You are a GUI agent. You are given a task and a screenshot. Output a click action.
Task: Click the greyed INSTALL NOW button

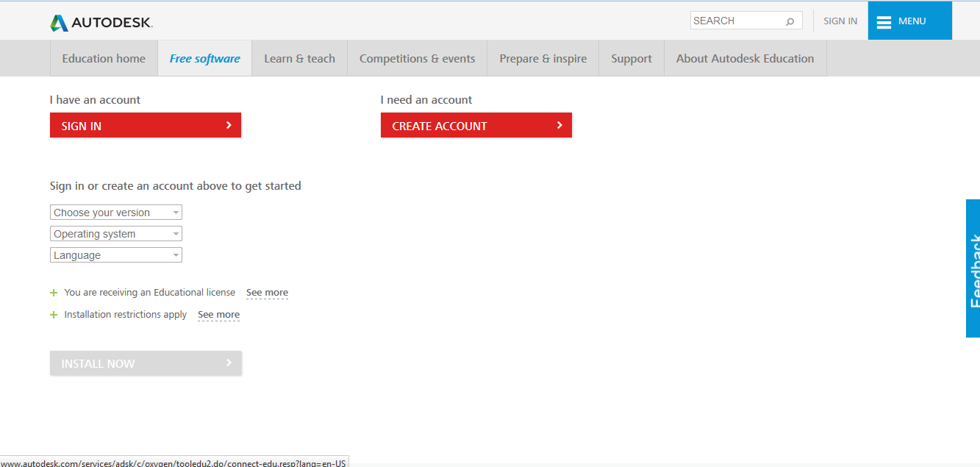pyautogui.click(x=146, y=363)
